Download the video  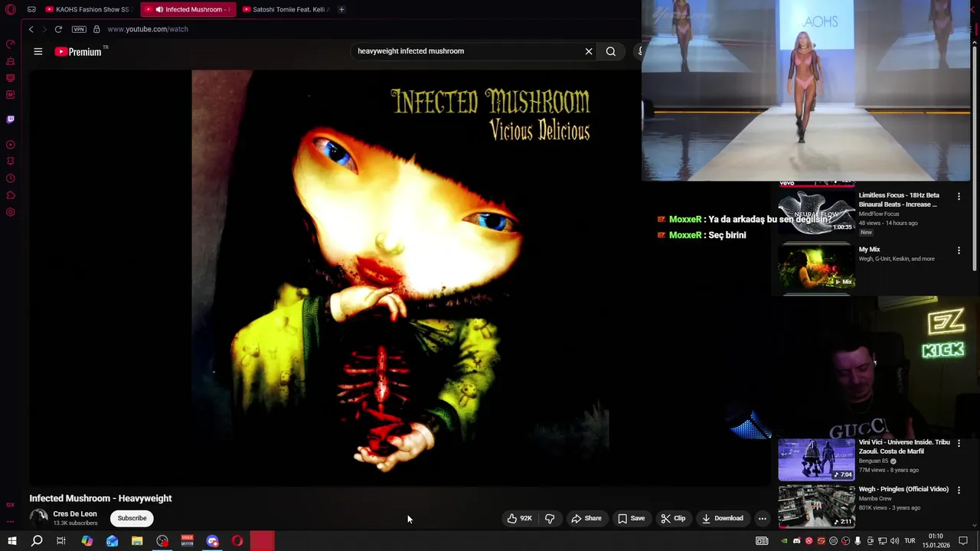(x=723, y=518)
